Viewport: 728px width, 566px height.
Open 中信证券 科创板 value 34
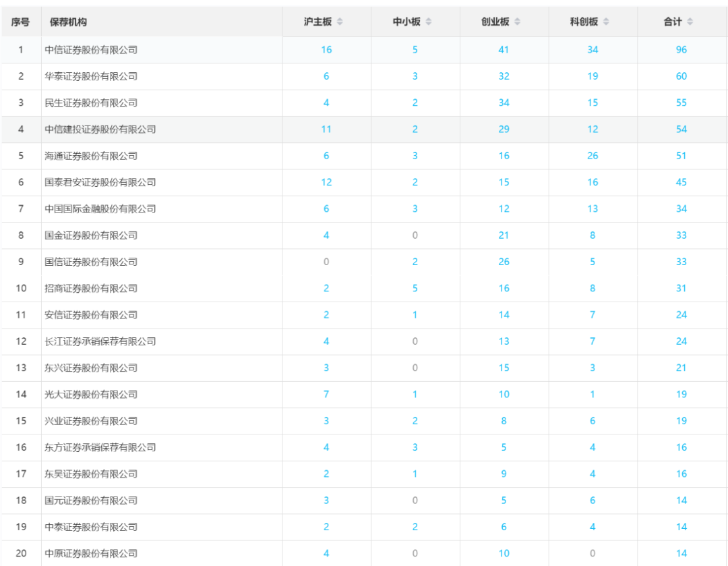[593, 50]
